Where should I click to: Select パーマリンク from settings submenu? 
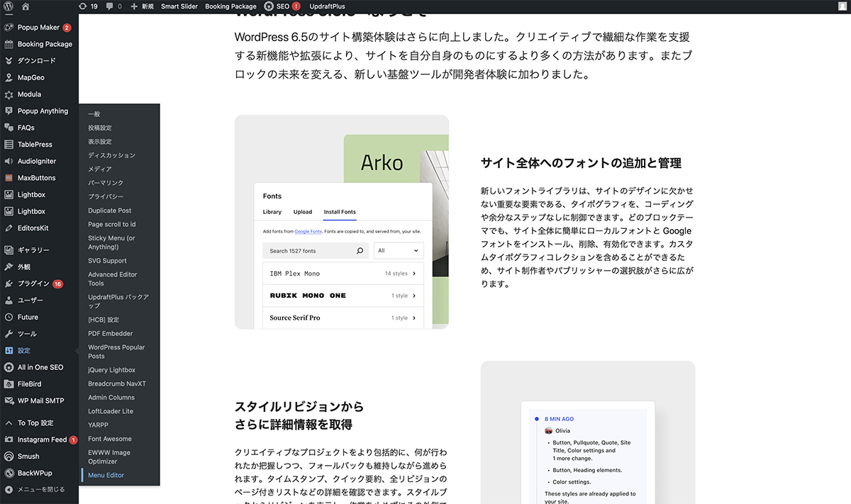click(105, 183)
